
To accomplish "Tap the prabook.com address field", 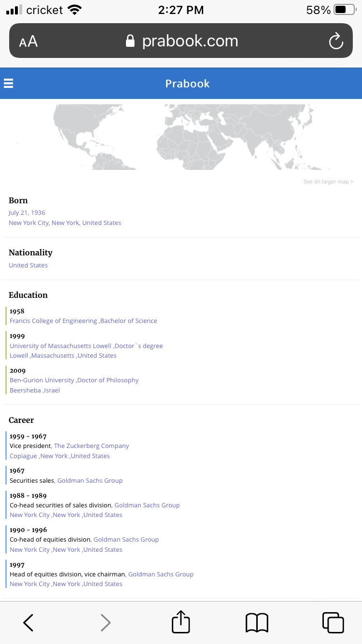I will (181, 41).
